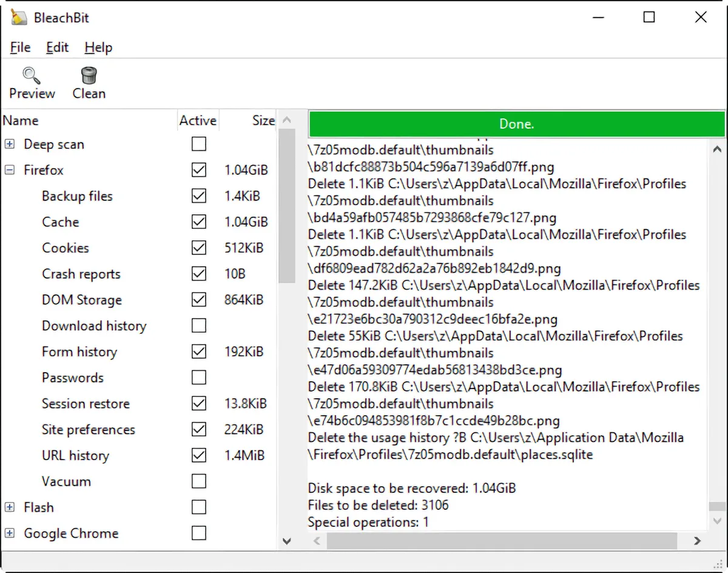The image size is (728, 573).
Task: Click the log panel scroll-up arrow
Action: click(x=716, y=149)
